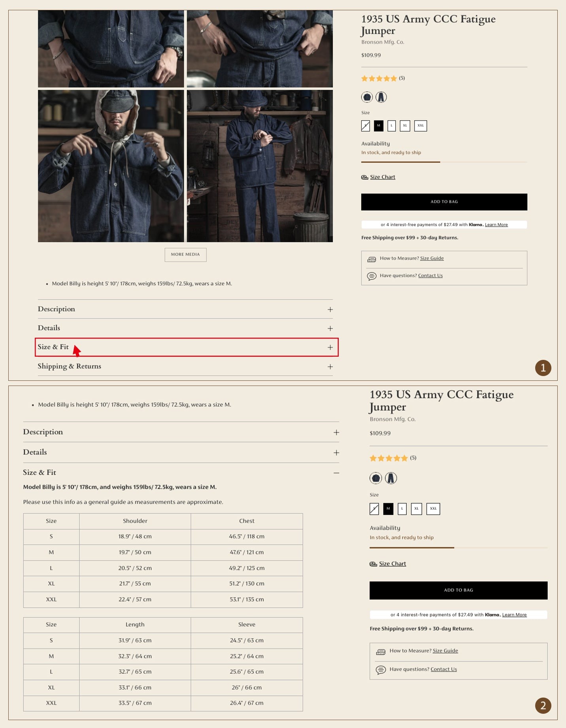This screenshot has width=566, height=728.
Task: Open the hooded model product photo
Action: coord(111,166)
